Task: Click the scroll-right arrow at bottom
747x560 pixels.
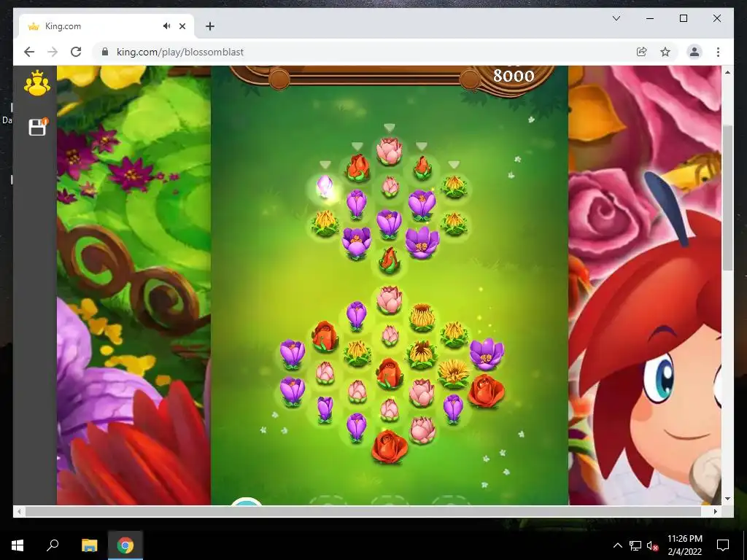Action: pos(715,511)
